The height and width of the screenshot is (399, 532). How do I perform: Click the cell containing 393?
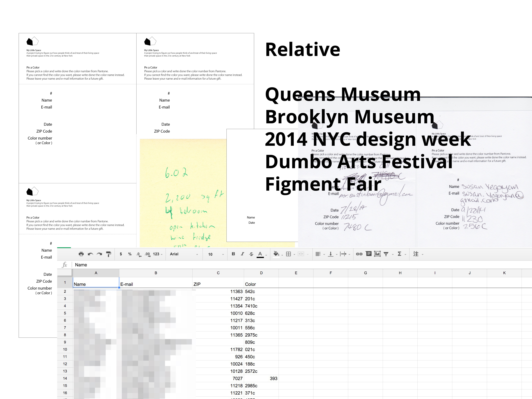pos(261,379)
